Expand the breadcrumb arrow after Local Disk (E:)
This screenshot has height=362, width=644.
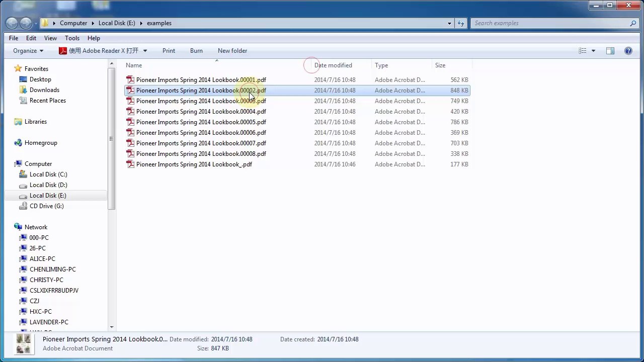tap(141, 23)
